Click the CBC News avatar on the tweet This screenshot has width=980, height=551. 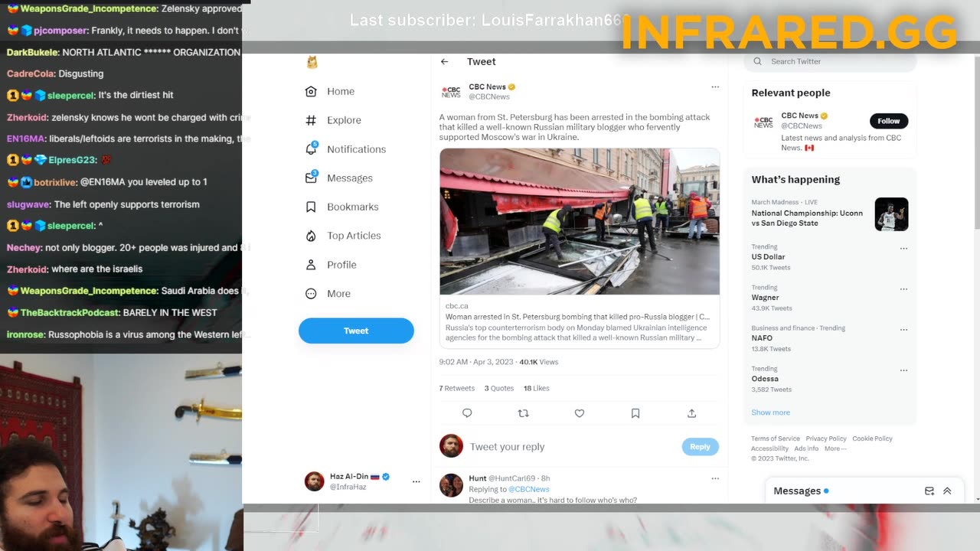pyautogui.click(x=451, y=92)
